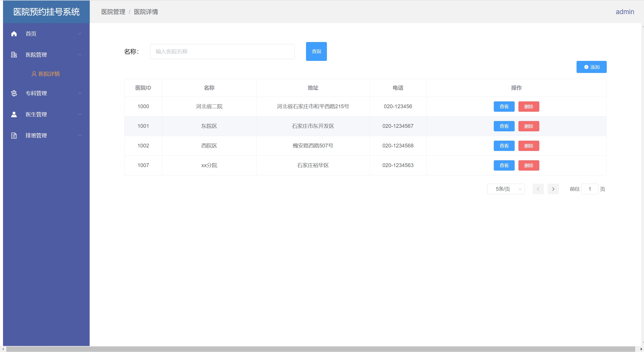Delete the xx分院 hospital row
This screenshot has width=644, height=352.
528,166
